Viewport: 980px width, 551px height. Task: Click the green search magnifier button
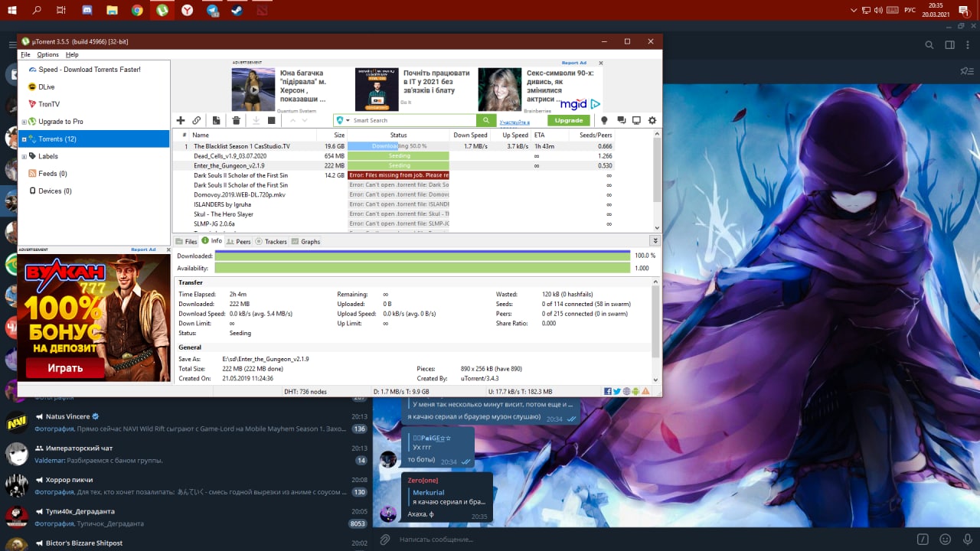(x=485, y=120)
